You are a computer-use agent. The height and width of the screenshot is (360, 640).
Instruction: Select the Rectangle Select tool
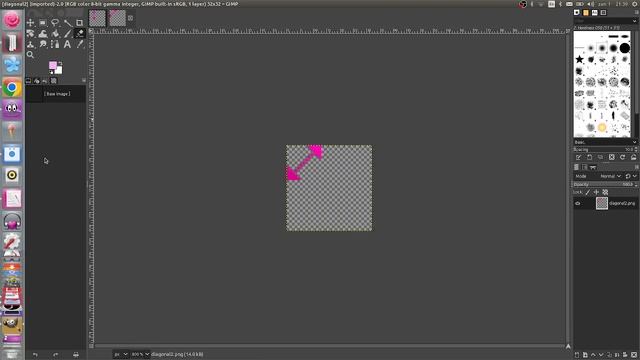[43, 23]
